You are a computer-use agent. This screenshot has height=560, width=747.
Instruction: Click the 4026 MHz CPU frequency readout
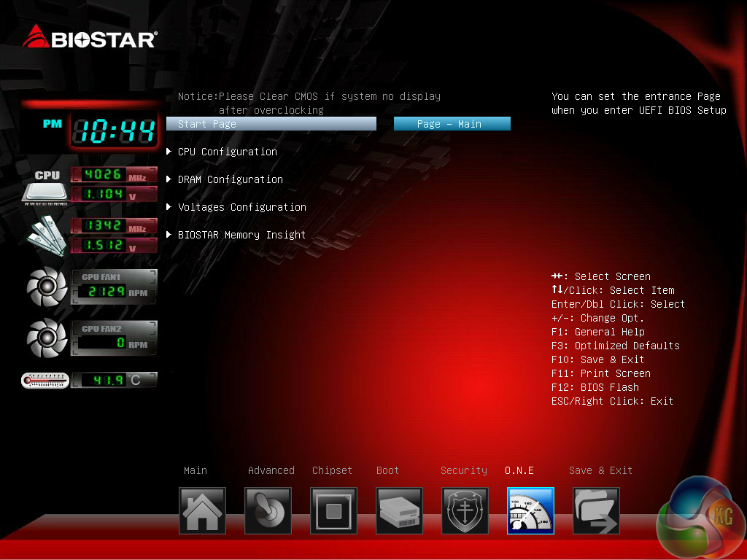point(114,175)
